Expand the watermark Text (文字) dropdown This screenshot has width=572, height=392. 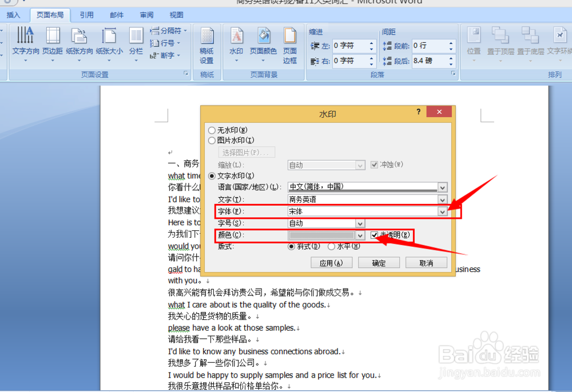click(x=443, y=199)
